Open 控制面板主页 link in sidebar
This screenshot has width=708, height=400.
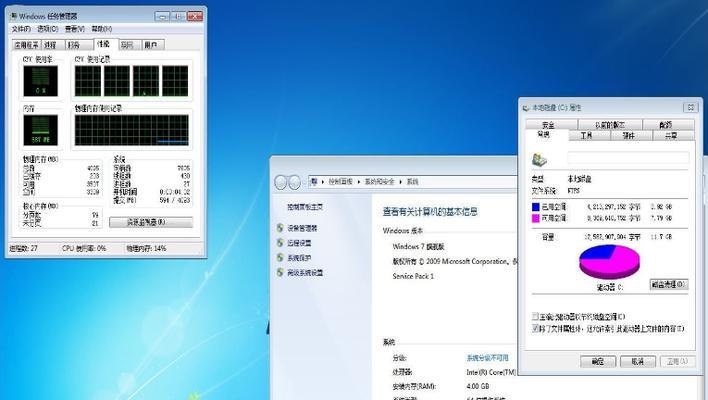pyautogui.click(x=305, y=207)
